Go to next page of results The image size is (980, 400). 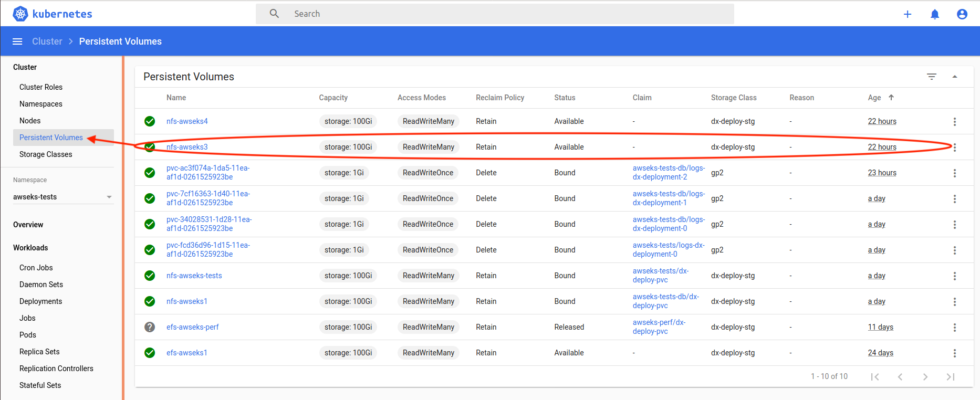pos(925,377)
